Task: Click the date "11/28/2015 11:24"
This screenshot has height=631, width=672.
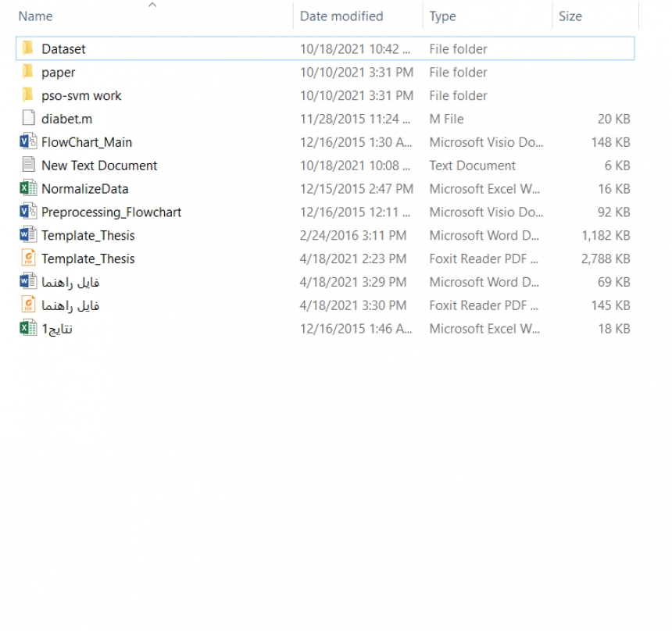Action: pos(356,119)
